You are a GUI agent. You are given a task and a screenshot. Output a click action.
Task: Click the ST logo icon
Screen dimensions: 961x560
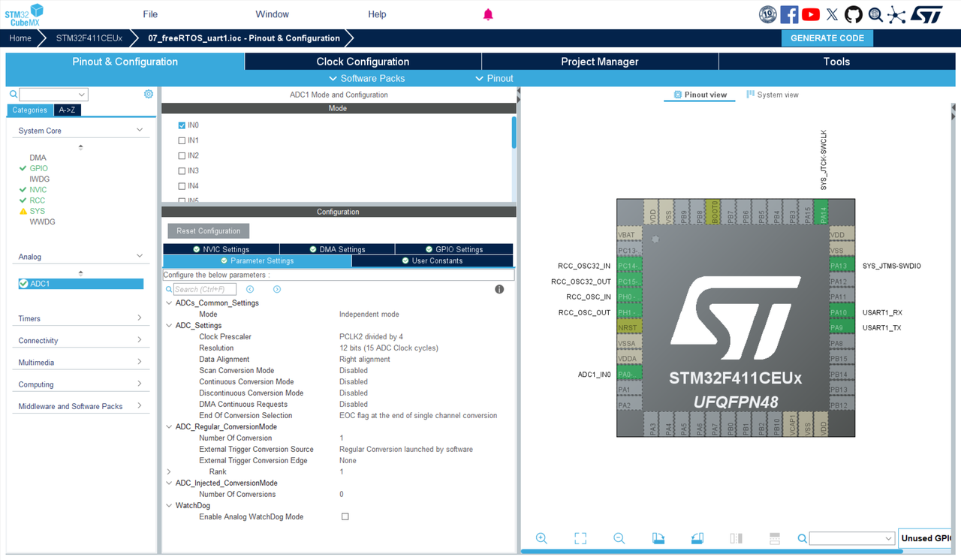point(926,14)
